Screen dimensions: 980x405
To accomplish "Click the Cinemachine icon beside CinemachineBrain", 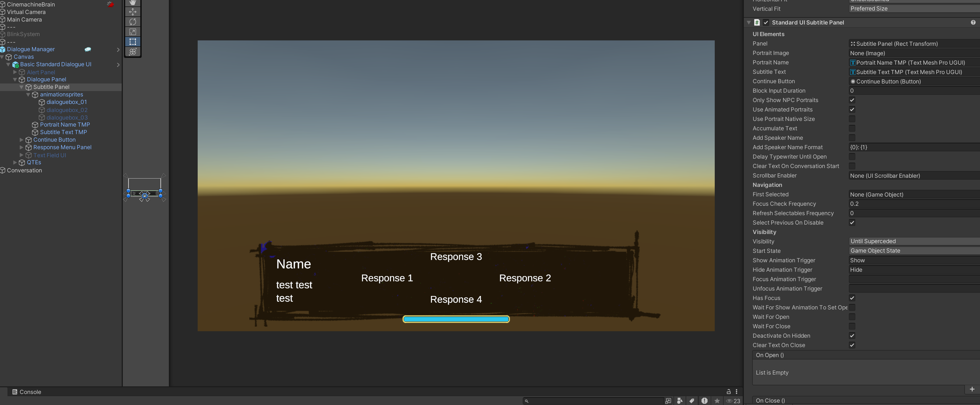I will 110,4.
